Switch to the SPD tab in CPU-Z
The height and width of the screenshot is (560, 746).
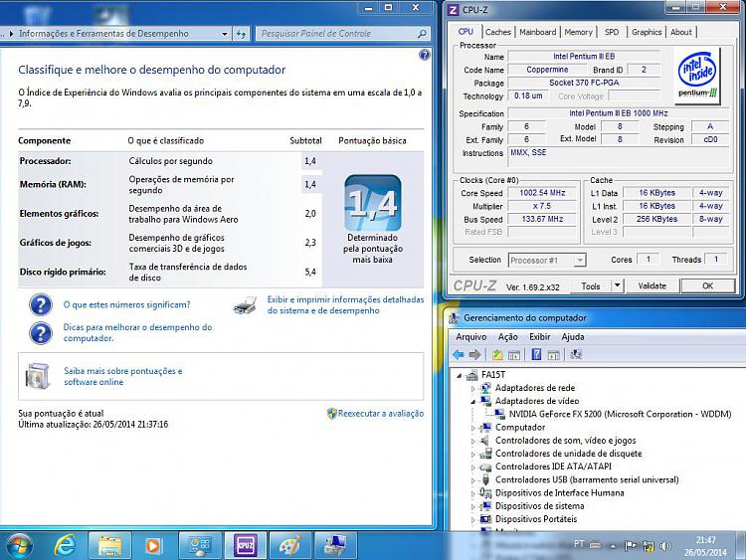tap(612, 33)
